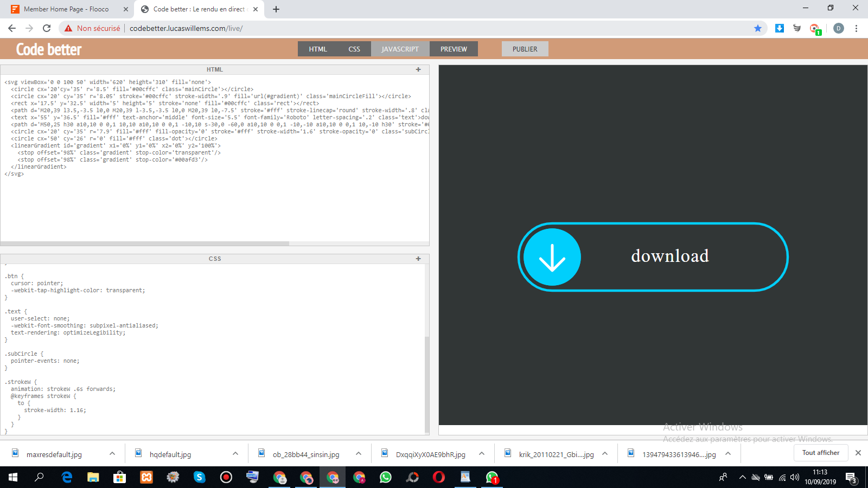Image resolution: width=868 pixels, height=488 pixels.
Task: Toggle the CSS editor panel
Action: 354,49
